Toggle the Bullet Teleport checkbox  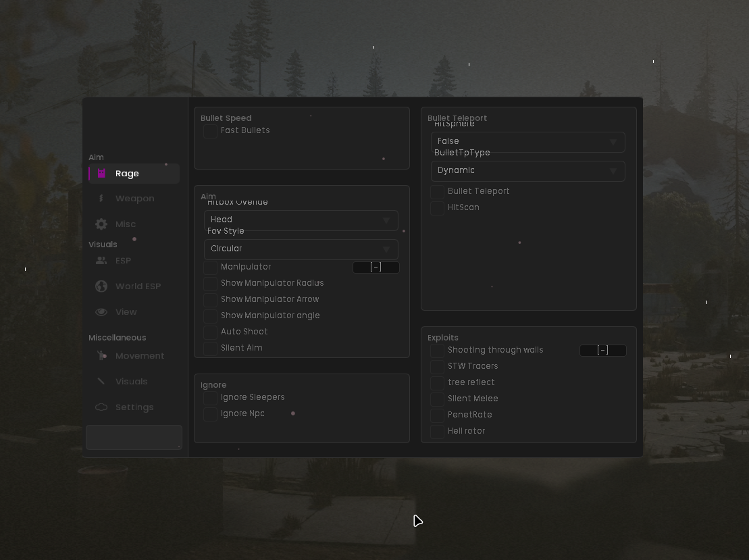pyautogui.click(x=437, y=192)
